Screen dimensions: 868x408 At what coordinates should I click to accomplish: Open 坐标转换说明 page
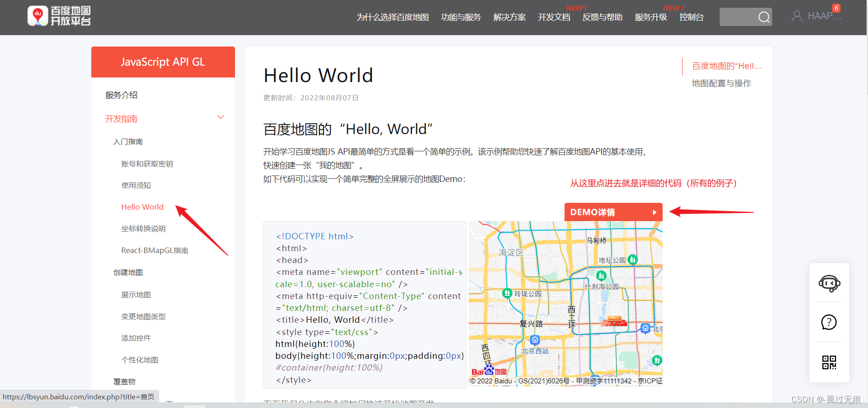(x=143, y=229)
